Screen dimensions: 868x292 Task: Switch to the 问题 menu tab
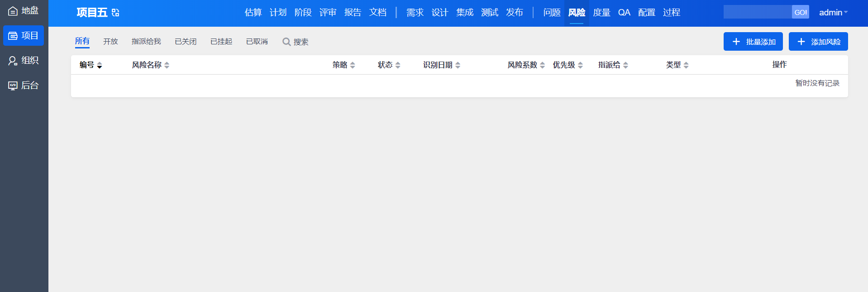point(552,12)
